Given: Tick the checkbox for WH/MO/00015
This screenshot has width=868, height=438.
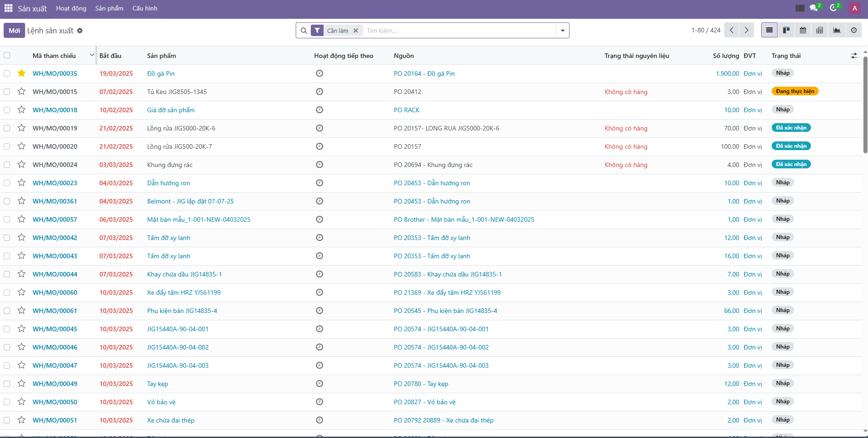Looking at the screenshot, I should coord(7,92).
